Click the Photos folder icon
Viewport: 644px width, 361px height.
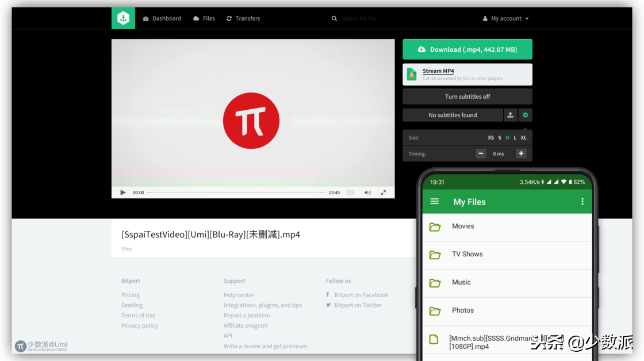point(435,311)
